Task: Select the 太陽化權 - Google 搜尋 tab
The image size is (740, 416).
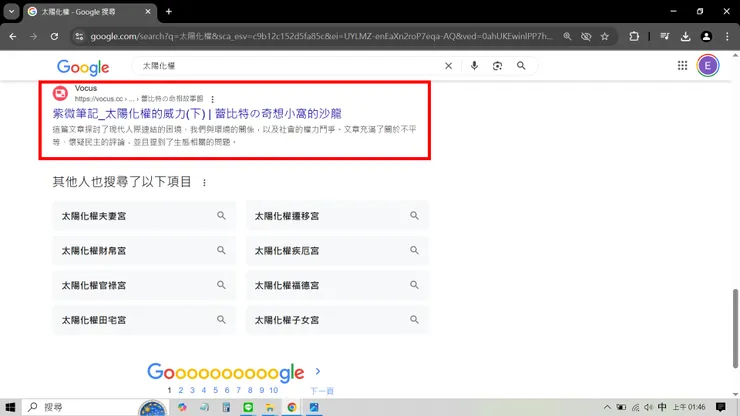Action: point(90,12)
